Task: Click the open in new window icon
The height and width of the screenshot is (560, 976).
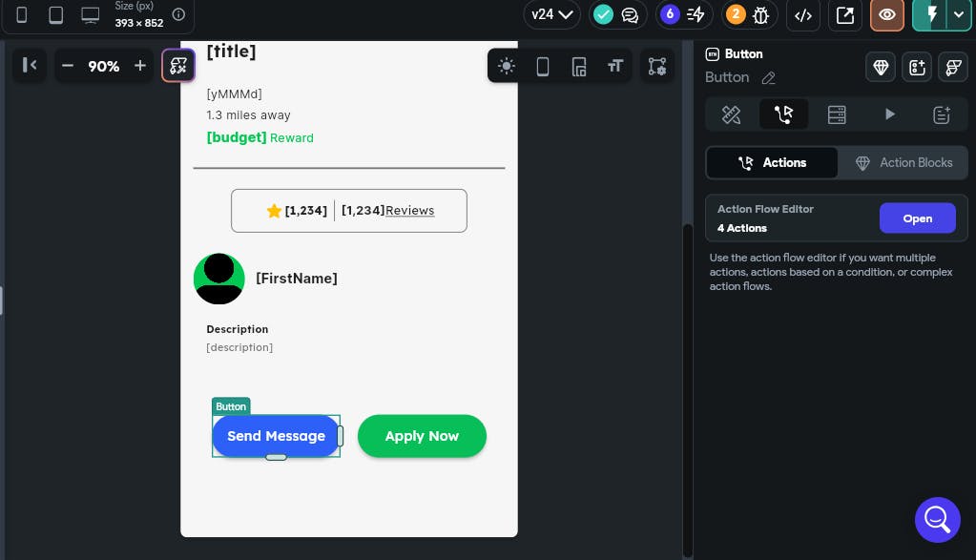Action: click(844, 15)
